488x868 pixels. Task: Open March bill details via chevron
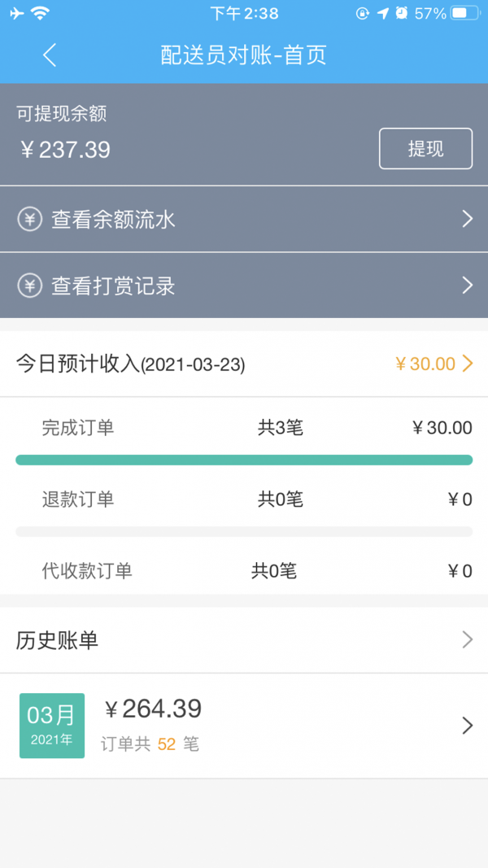tap(466, 725)
